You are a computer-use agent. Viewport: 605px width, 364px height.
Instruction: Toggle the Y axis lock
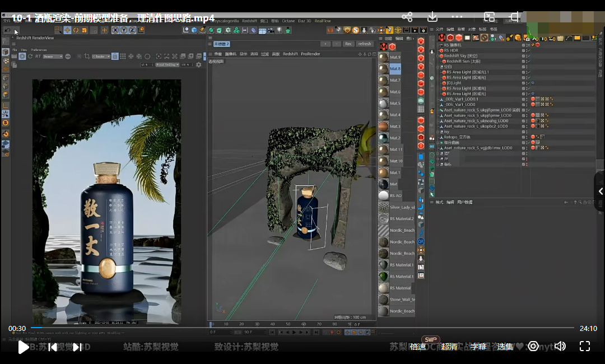click(x=124, y=30)
